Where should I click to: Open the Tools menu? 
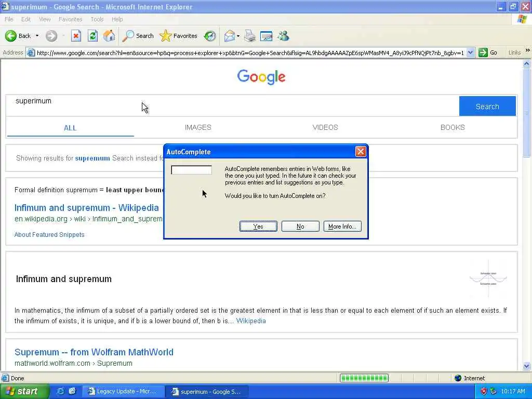(x=97, y=19)
